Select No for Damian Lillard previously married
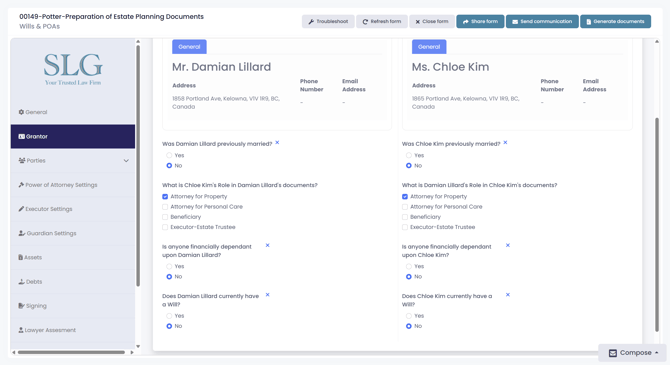This screenshot has height=365, width=670. (x=169, y=165)
